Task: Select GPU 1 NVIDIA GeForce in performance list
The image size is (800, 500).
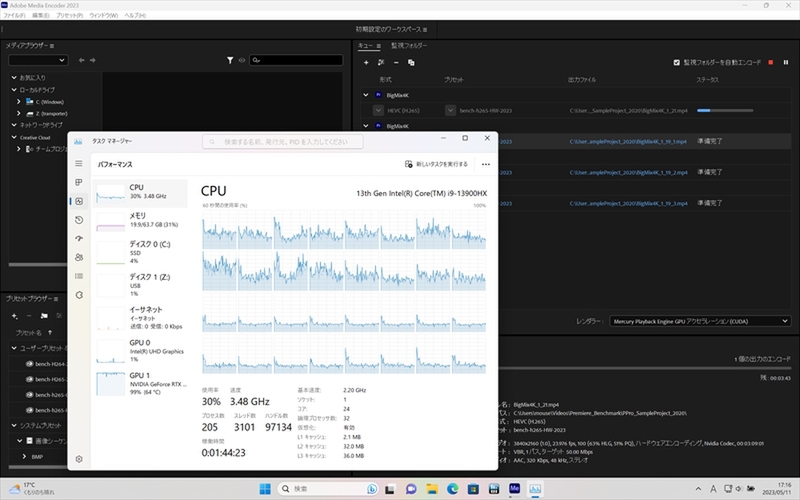Action: [140, 384]
